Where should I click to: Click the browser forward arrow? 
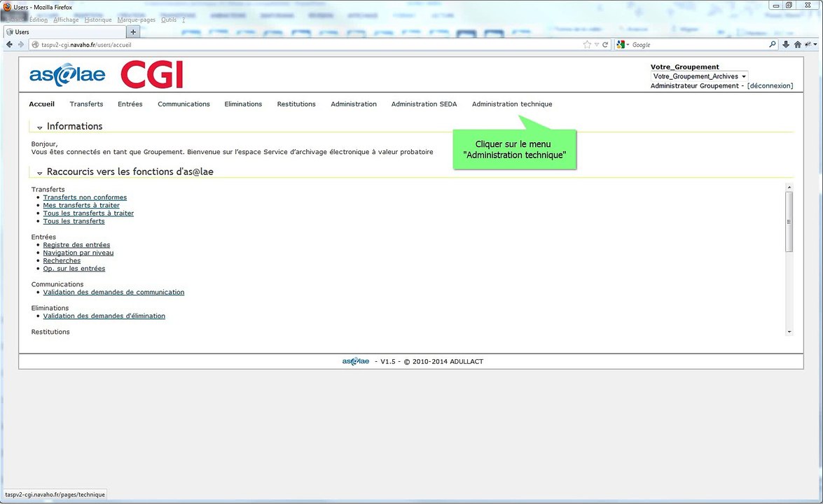coord(21,45)
